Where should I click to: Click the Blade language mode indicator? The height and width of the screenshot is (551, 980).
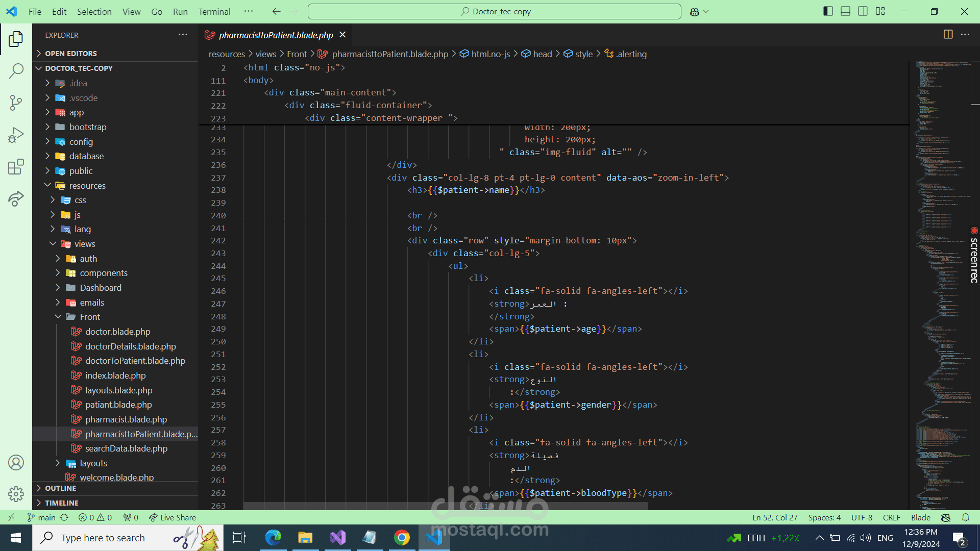pos(920,517)
